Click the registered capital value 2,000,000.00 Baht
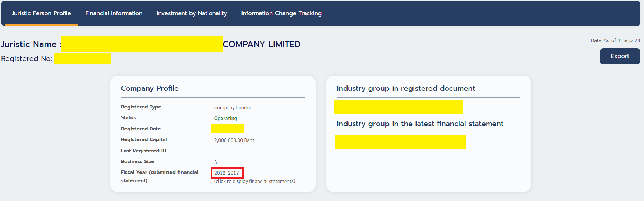Image resolution: width=644 pixels, height=201 pixels. coord(234,140)
